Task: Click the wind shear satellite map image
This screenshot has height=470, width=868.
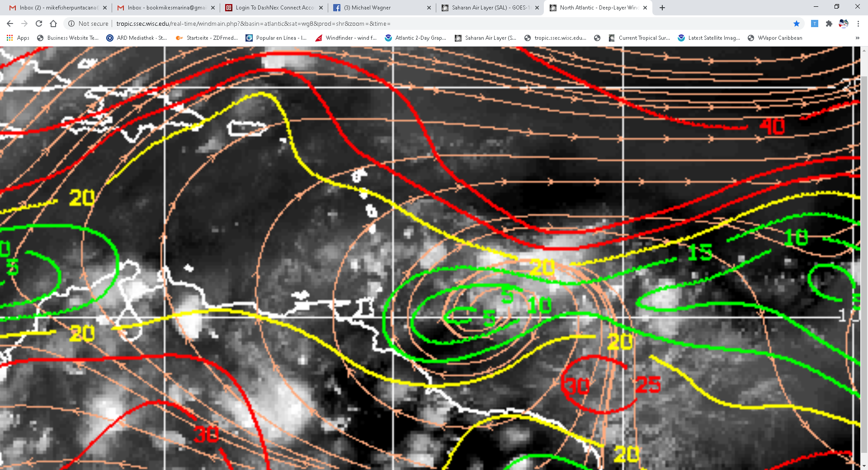Action: (x=430, y=258)
